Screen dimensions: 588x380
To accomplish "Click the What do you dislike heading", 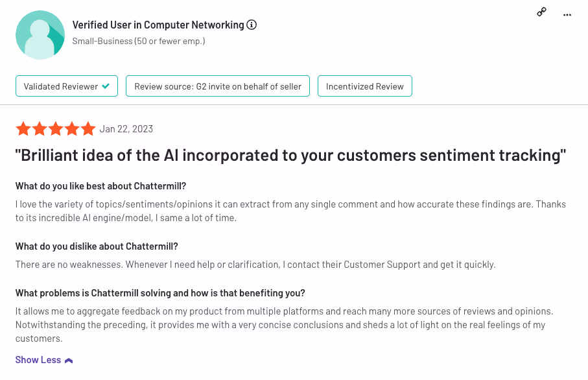I will [97, 246].
